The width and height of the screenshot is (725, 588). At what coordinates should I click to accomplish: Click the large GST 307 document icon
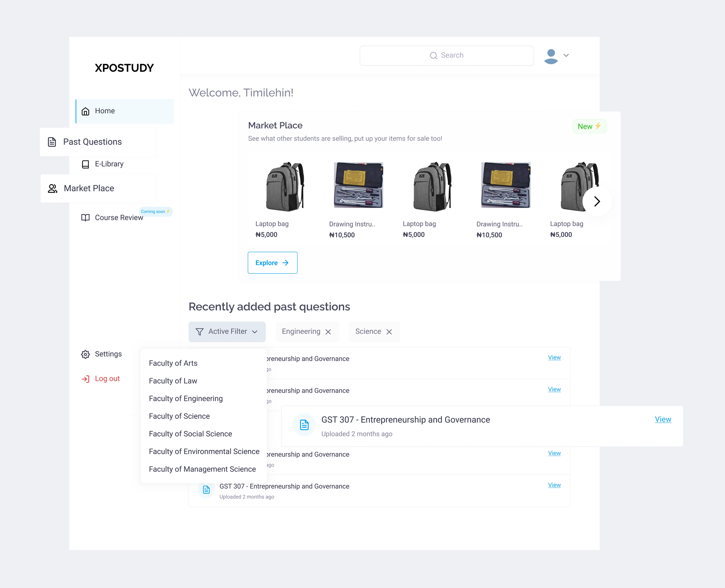[304, 425]
